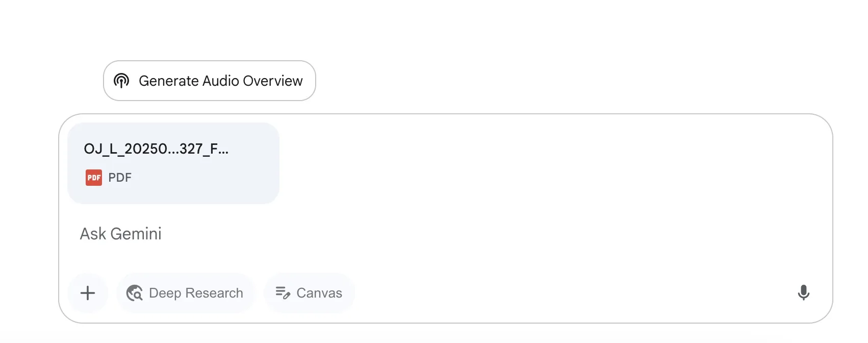Click the Generate Audio Overview button
The width and height of the screenshot is (868, 343).
(209, 81)
